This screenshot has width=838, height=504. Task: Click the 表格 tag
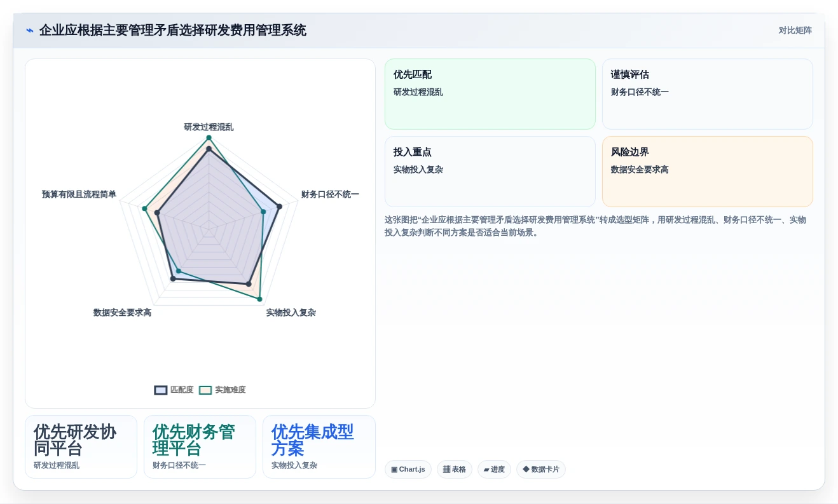point(455,470)
